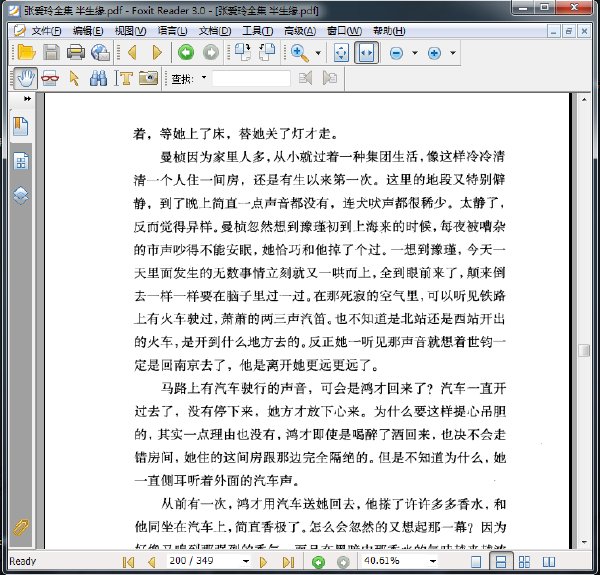Screen dimensions: 600x575
Task: Zoom out with the minus button
Action: [396, 53]
